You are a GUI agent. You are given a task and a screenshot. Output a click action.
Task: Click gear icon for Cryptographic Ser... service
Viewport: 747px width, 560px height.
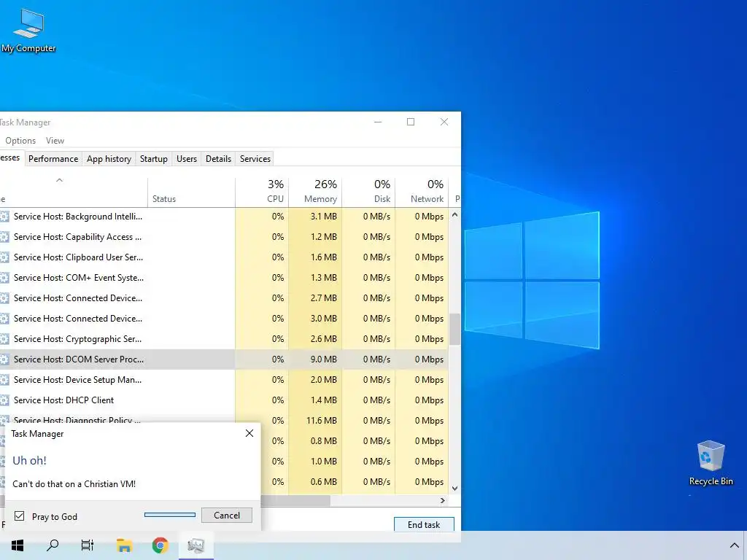point(4,339)
